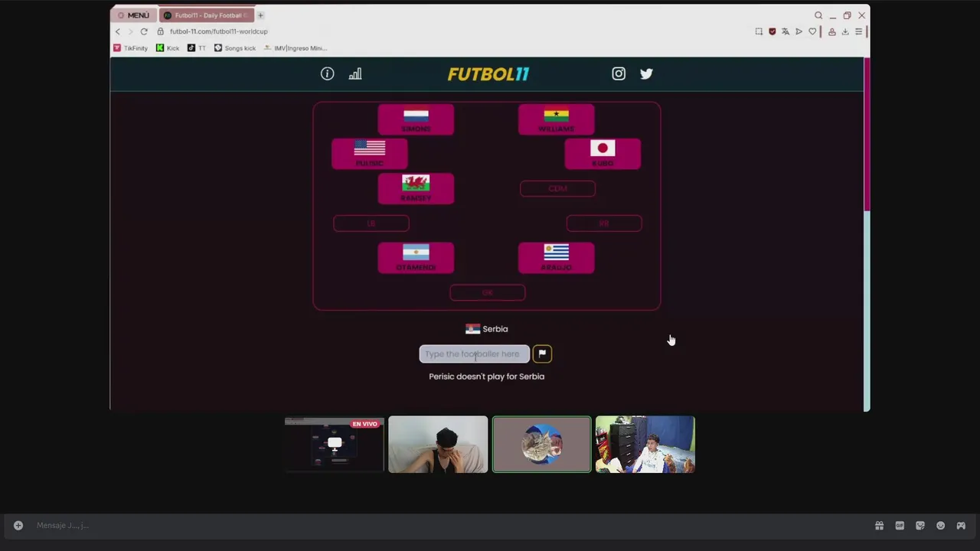Open the browser profile account icon
The height and width of the screenshot is (551, 980).
832,31
